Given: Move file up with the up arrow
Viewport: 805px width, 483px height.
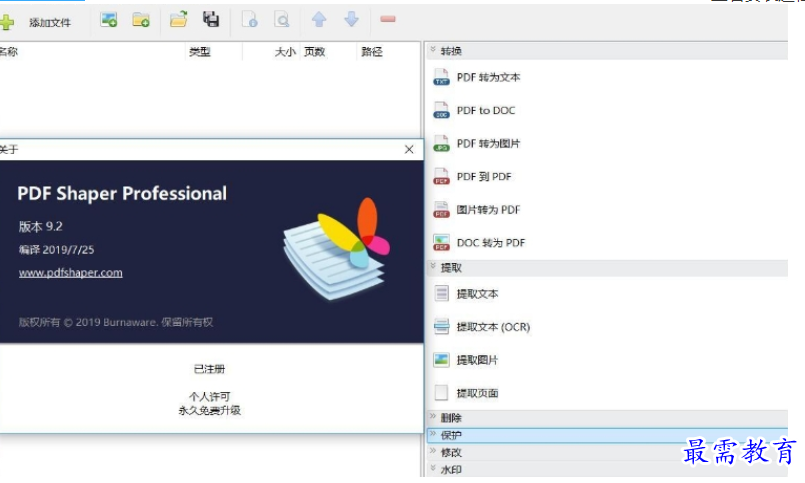Looking at the screenshot, I should pyautogui.click(x=319, y=20).
